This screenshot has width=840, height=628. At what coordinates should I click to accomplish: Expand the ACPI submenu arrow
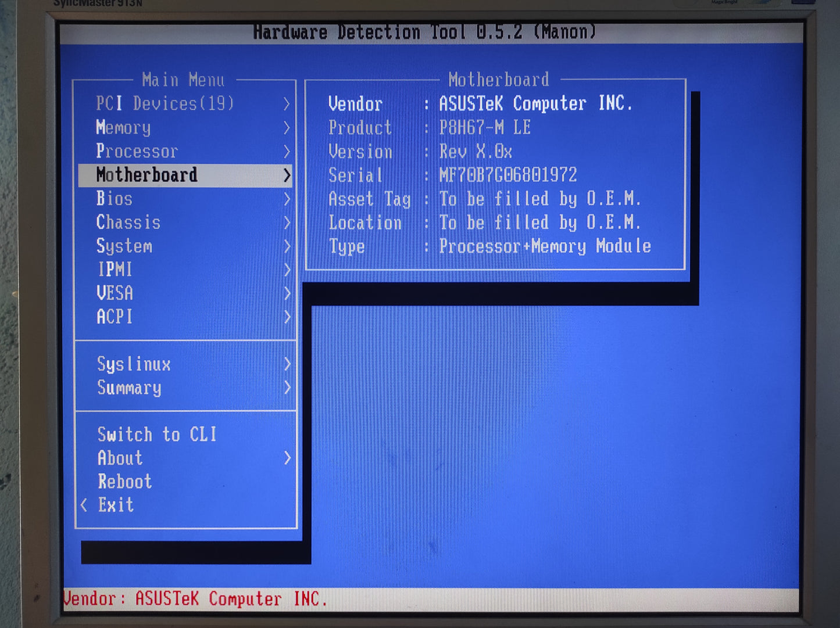click(x=287, y=317)
